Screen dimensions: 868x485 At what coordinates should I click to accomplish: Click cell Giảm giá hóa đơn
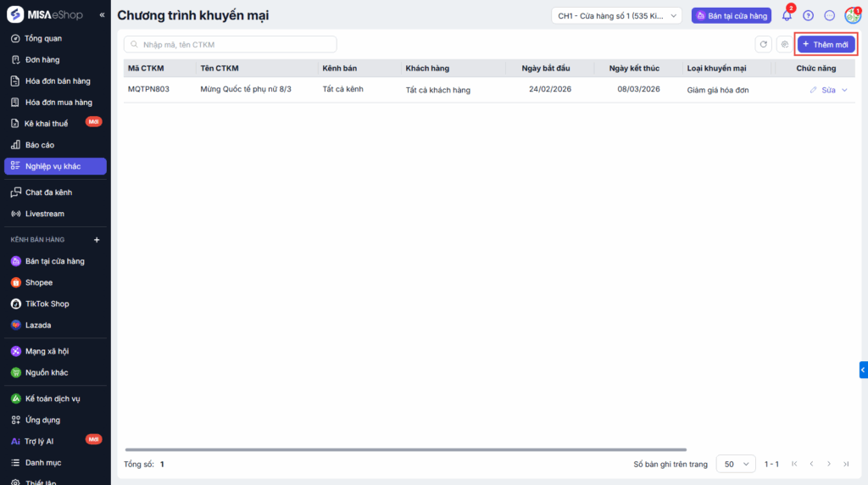(717, 90)
